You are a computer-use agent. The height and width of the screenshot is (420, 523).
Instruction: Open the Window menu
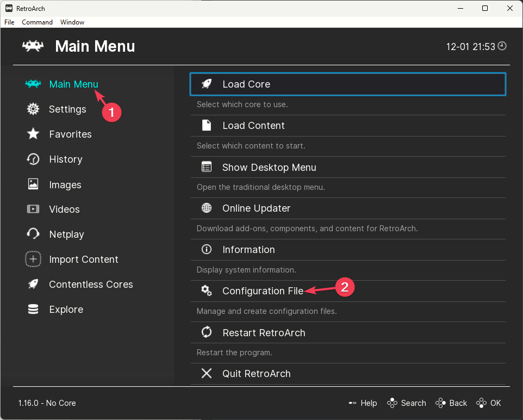coord(72,22)
